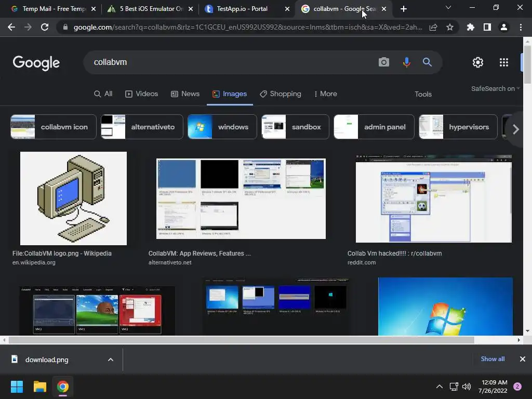Filter by windows chip
532x399 pixels.
[222, 127]
